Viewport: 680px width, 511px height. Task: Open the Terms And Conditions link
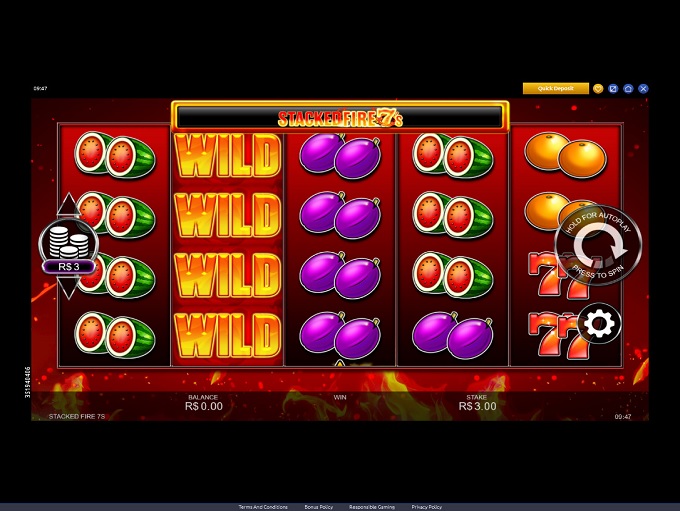point(263,507)
